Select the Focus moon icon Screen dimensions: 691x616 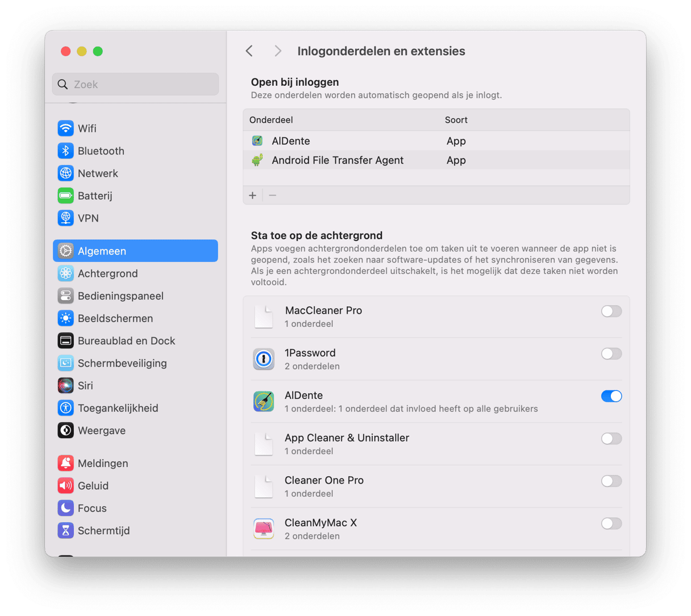pyautogui.click(x=66, y=508)
